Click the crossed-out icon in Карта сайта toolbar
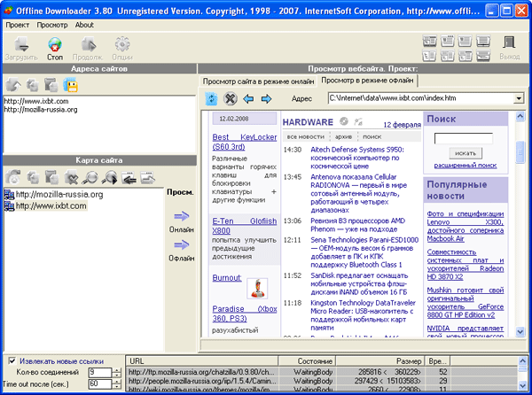This screenshot has height=395, width=532. [71, 177]
